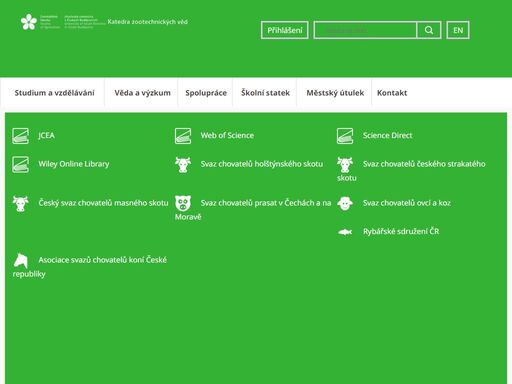Open the Kontakt menu item
Image resolution: width=512 pixels, height=384 pixels.
click(x=392, y=93)
